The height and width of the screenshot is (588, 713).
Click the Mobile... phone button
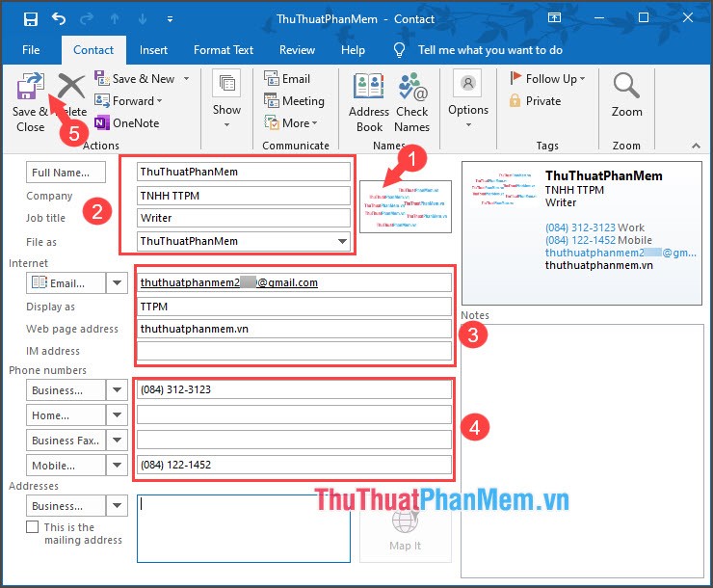[x=66, y=466]
